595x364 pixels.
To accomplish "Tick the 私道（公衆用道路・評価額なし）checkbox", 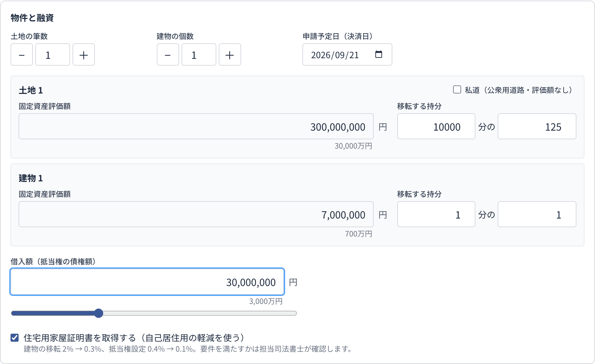I will (x=457, y=90).
